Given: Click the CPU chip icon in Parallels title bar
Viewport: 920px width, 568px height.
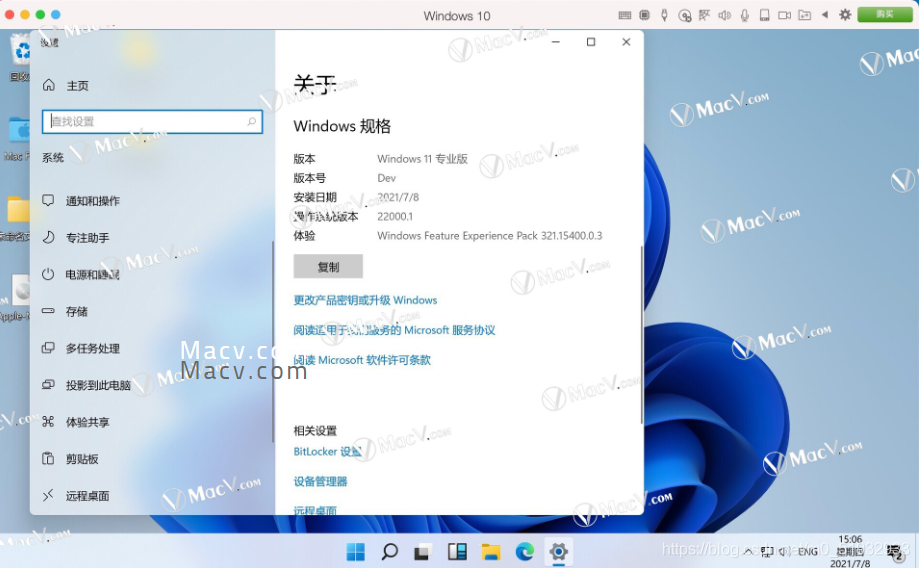Looking at the screenshot, I should pyautogui.click(x=644, y=15).
